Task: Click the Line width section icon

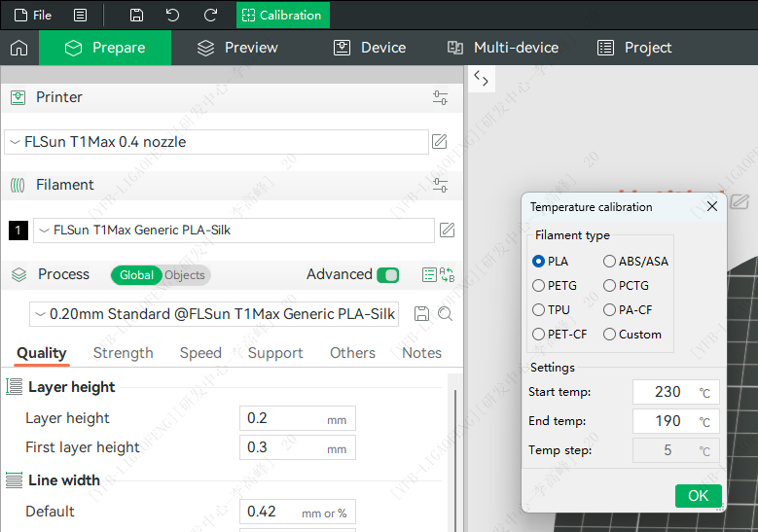Action: click(14, 480)
